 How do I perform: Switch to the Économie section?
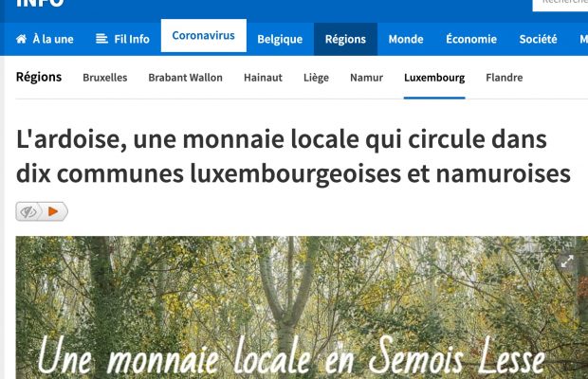(x=471, y=39)
